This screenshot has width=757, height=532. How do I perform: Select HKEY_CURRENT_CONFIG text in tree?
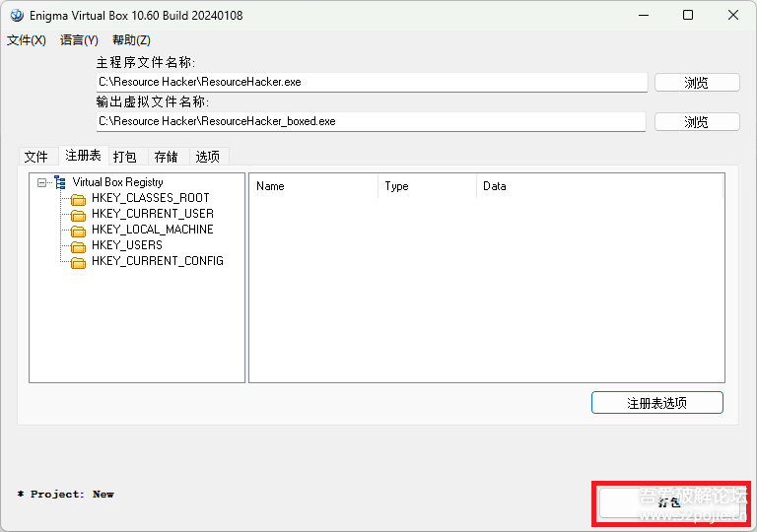(x=158, y=261)
